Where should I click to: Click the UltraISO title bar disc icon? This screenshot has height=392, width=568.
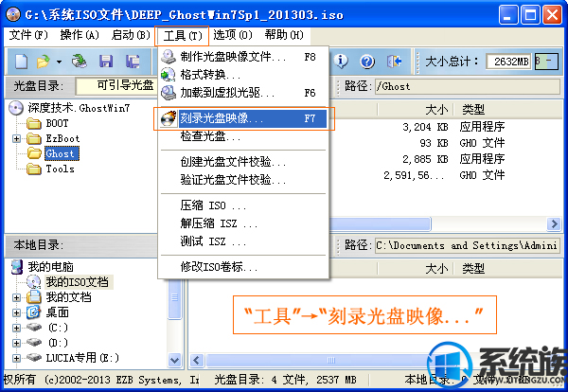(13, 14)
